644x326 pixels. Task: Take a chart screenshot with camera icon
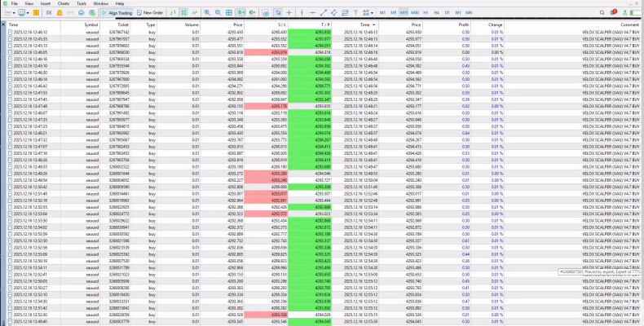[x=265, y=13]
